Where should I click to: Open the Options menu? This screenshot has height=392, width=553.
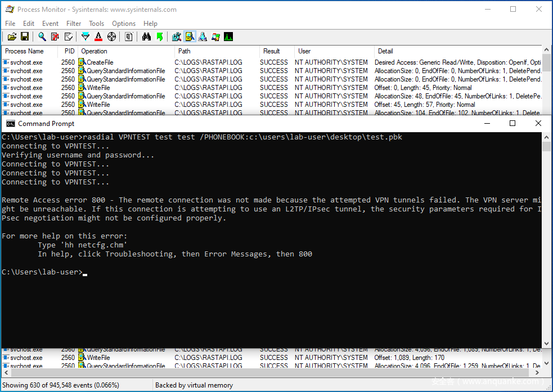pyautogui.click(x=123, y=24)
